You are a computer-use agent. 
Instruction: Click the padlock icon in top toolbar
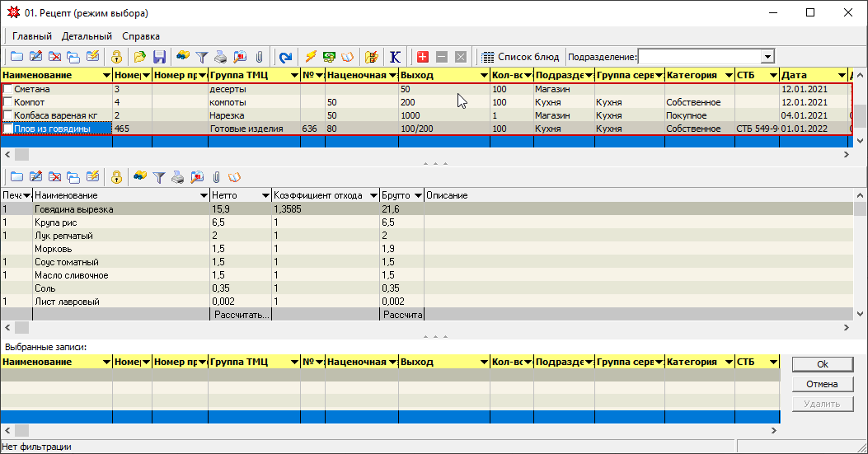[x=117, y=57]
